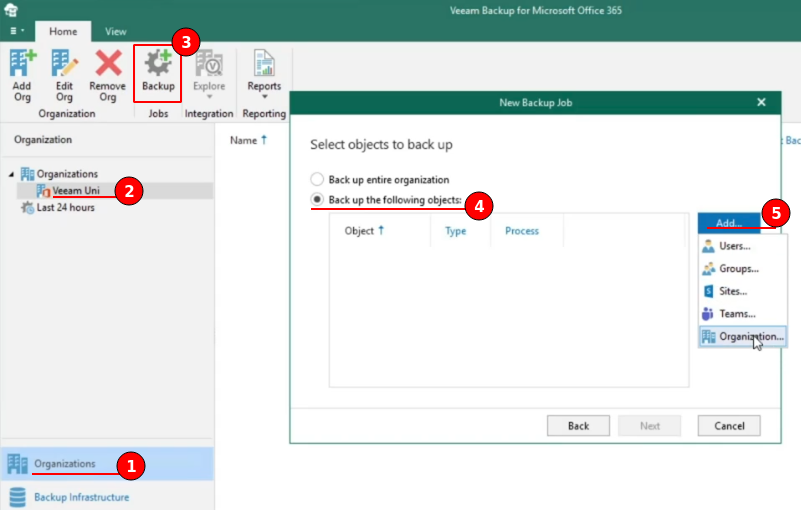
Task: Open the main application menu button
Action: click(x=17, y=31)
